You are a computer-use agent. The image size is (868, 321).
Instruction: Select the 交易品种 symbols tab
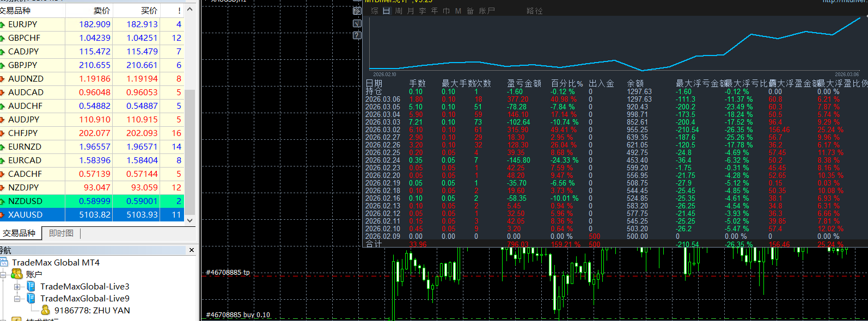(19, 233)
